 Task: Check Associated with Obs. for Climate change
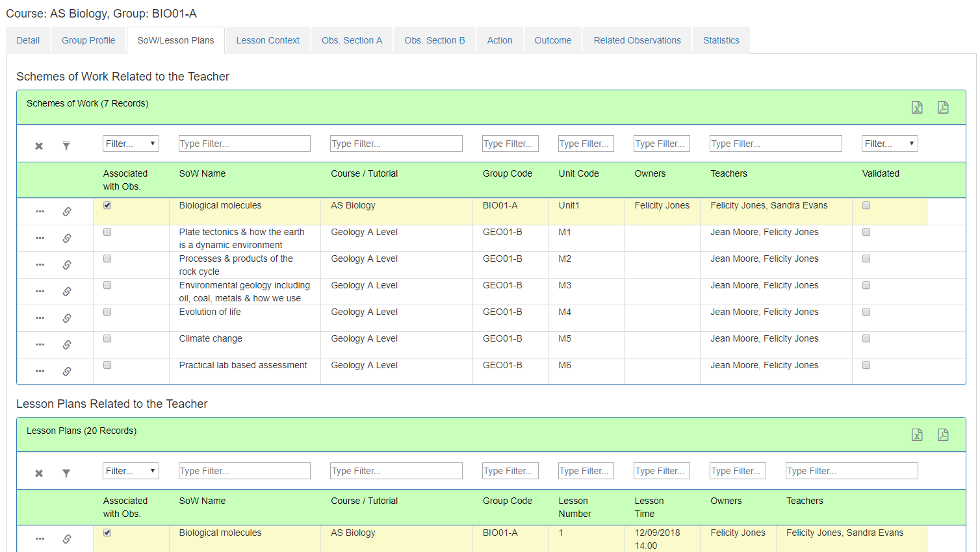(107, 338)
